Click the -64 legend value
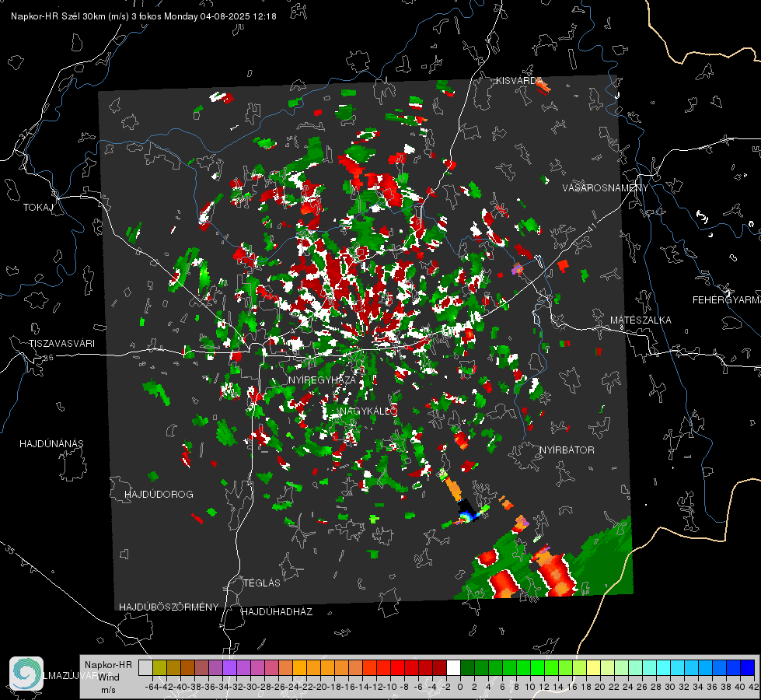This screenshot has width=761, height=700. (151, 687)
